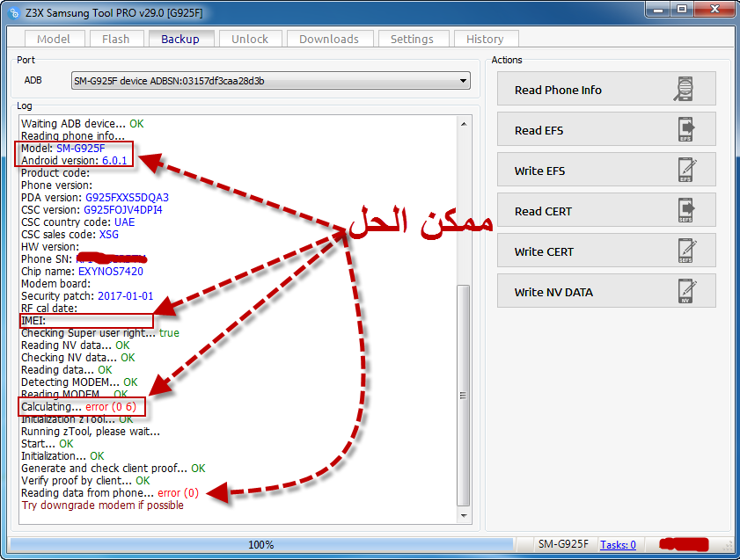Click the Write NV DATA pencil icon

coord(686,291)
